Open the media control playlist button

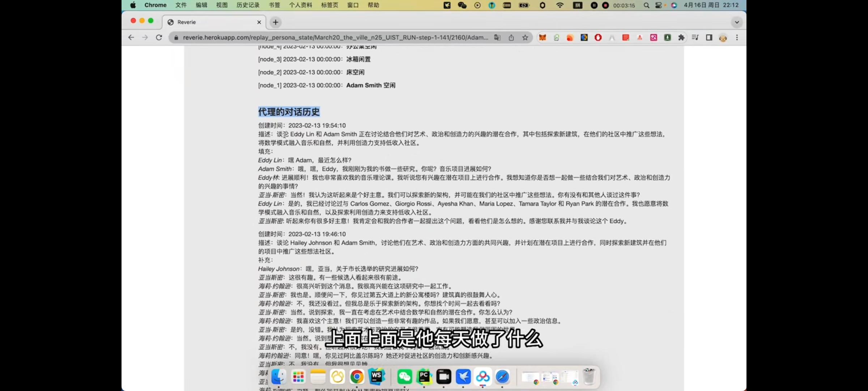tap(695, 37)
